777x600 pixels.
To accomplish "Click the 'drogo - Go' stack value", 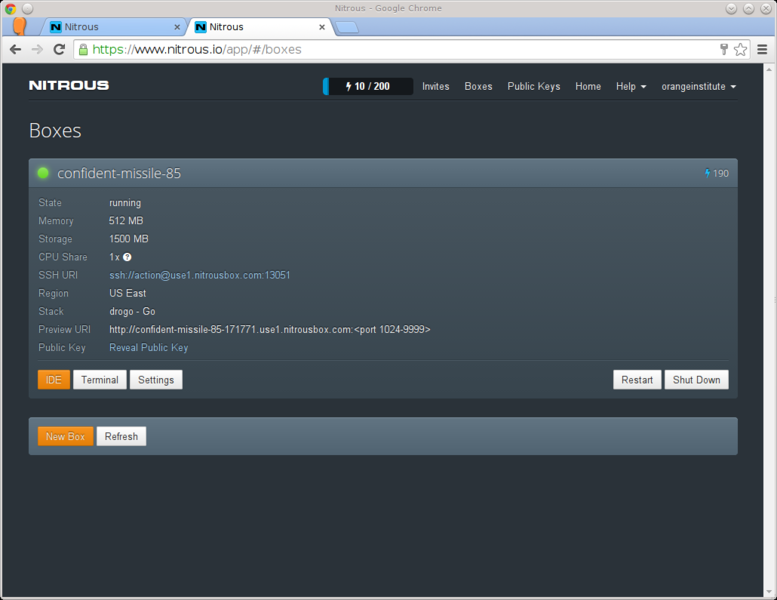I will [x=132, y=311].
